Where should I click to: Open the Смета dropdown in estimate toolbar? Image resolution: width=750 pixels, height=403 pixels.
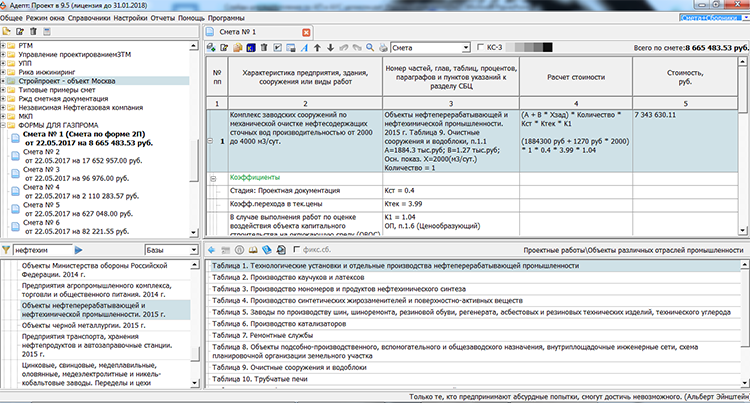[x=466, y=47]
